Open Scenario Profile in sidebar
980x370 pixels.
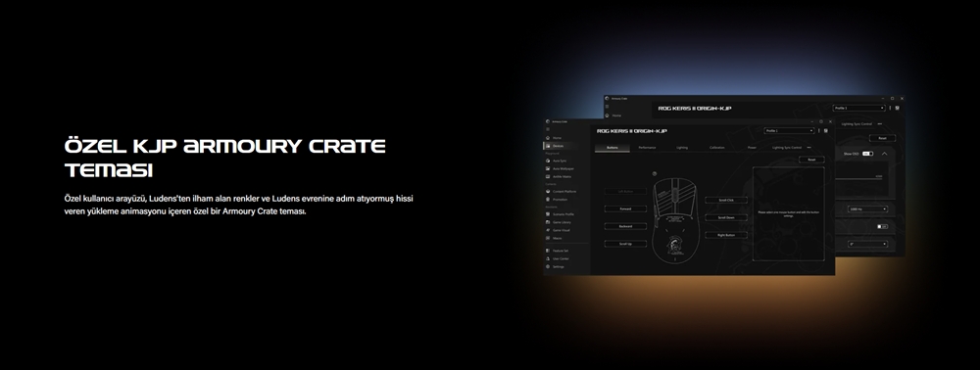[560, 214]
